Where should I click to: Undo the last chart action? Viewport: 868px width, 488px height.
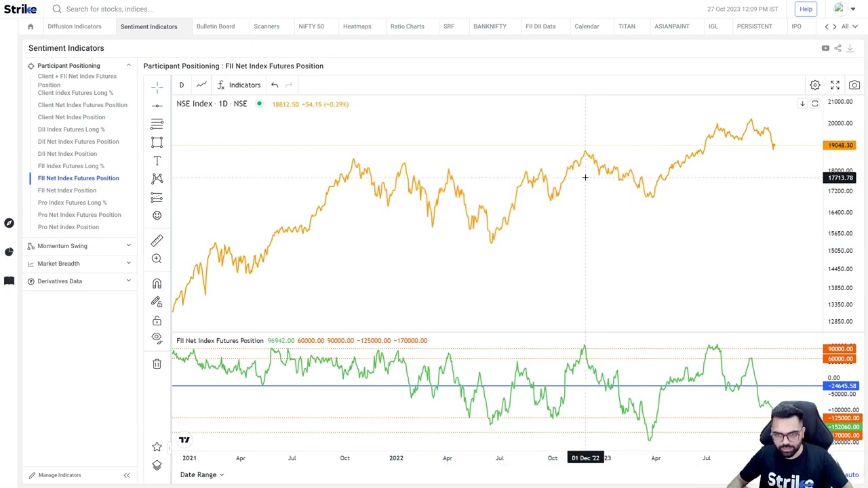click(x=275, y=85)
